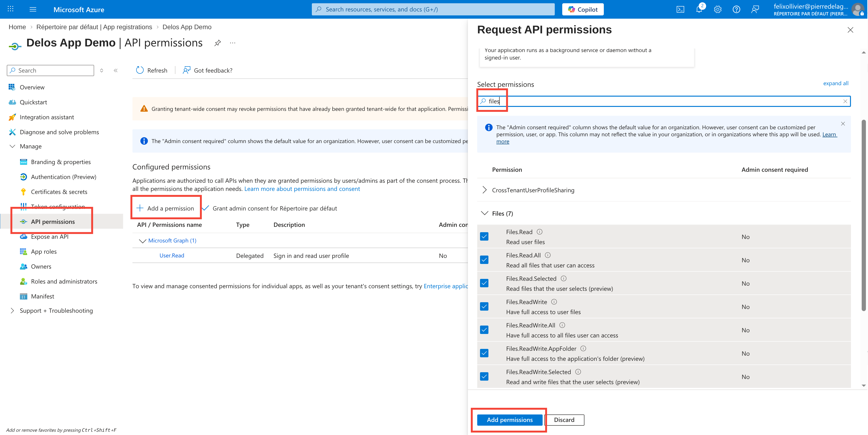Viewport: 868px width, 435px height.
Task: Clear the files search text
Action: (845, 101)
